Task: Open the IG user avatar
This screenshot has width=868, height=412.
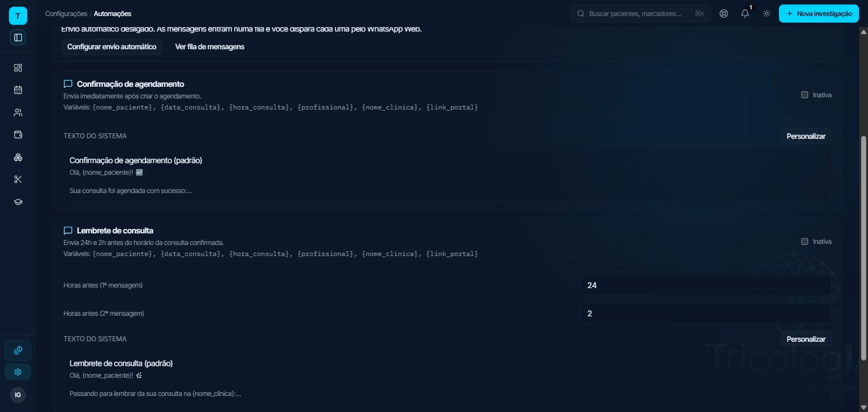Action: click(x=18, y=395)
